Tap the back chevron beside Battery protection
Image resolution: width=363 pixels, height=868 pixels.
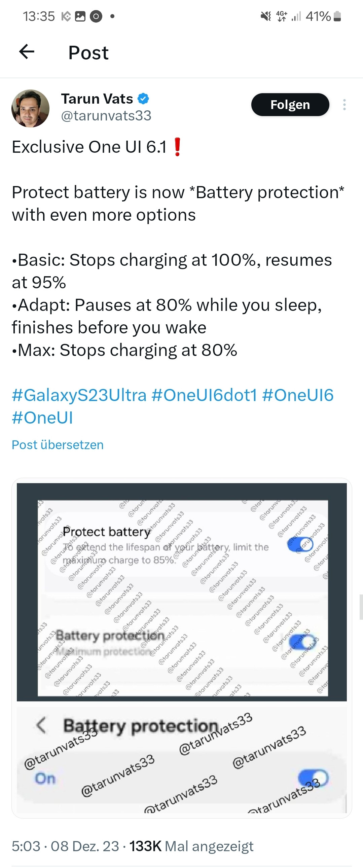41,725
